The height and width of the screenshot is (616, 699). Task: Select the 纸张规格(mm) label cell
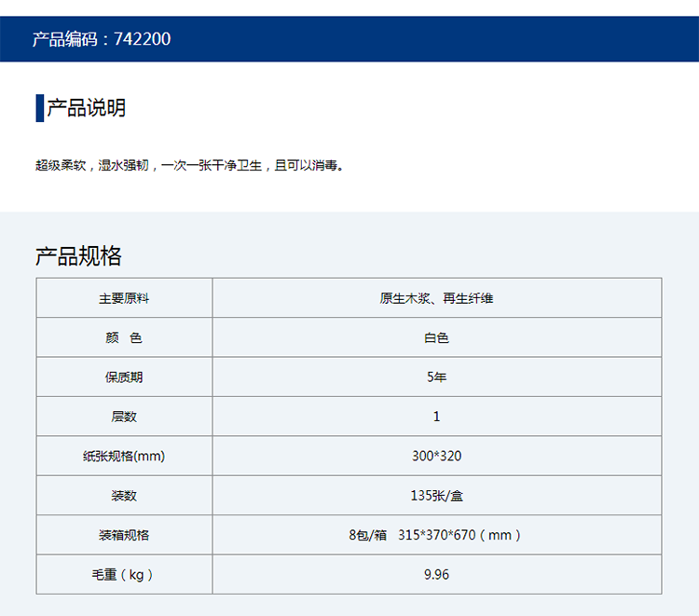(124, 456)
